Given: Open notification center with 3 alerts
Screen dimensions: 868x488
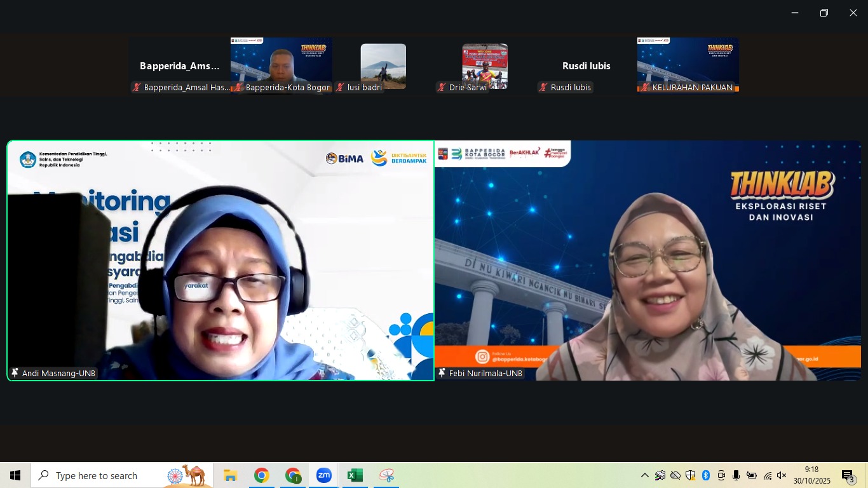Looking at the screenshot, I should click(x=848, y=475).
